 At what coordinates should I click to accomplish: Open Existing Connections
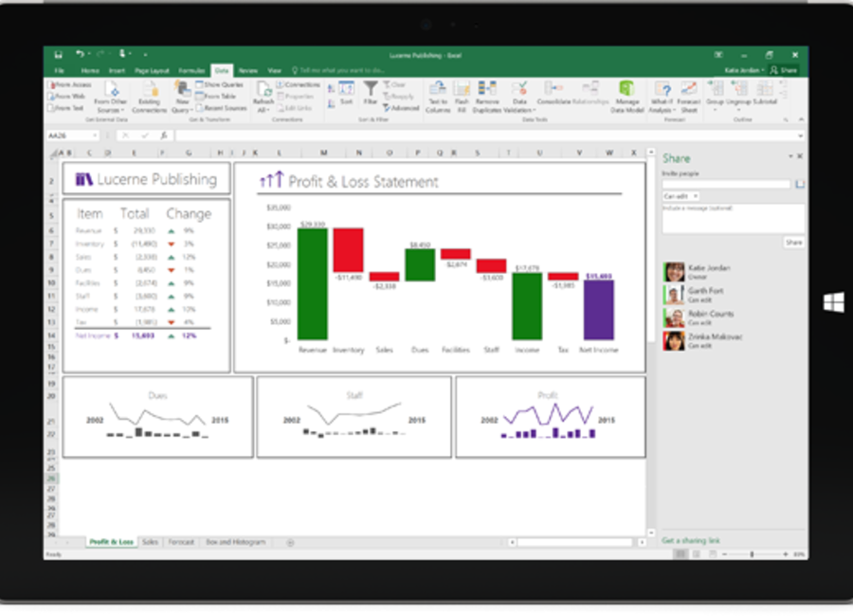(149, 98)
